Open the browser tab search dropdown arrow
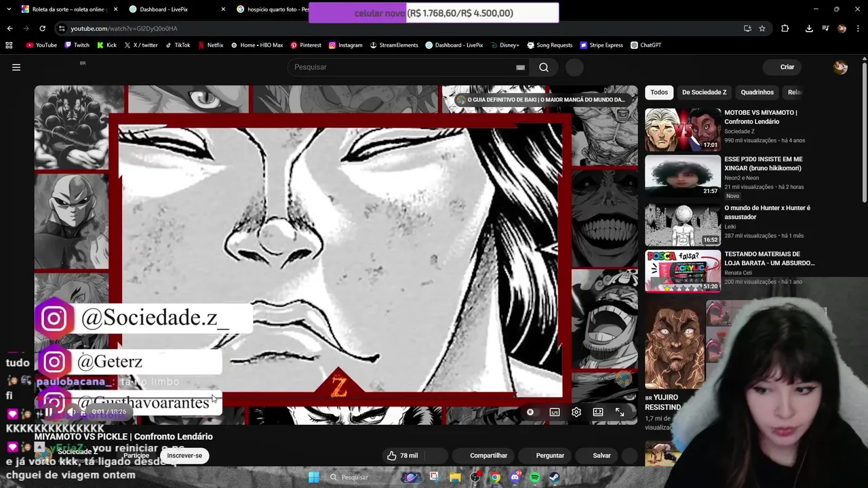Image resolution: width=868 pixels, height=488 pixels. click(x=8, y=9)
